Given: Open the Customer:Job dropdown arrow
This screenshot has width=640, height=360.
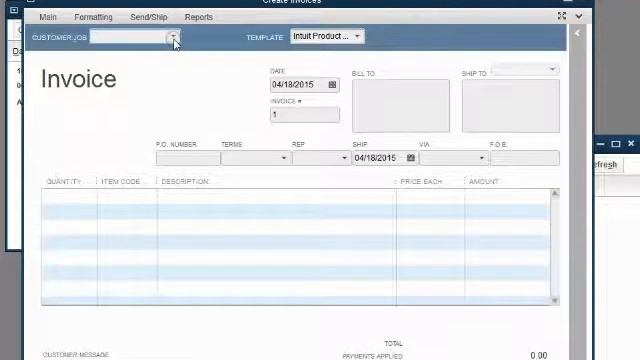Looking at the screenshot, I should click(x=173, y=37).
